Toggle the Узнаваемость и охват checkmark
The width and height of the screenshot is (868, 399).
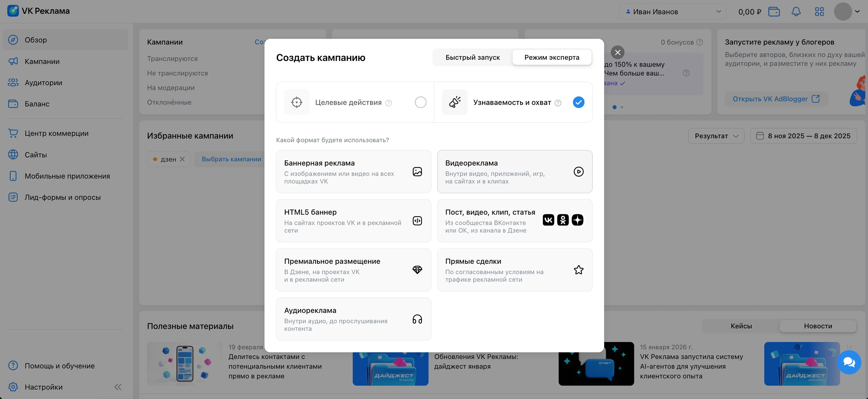point(578,102)
